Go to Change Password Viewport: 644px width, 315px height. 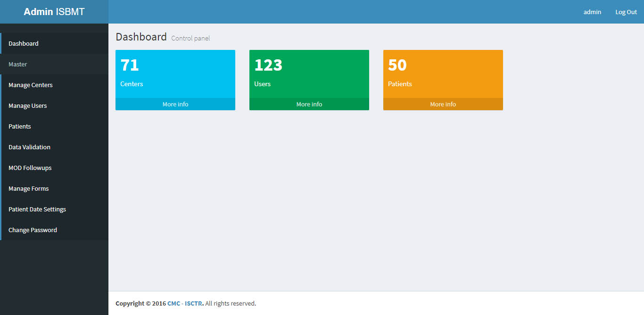tap(54, 230)
